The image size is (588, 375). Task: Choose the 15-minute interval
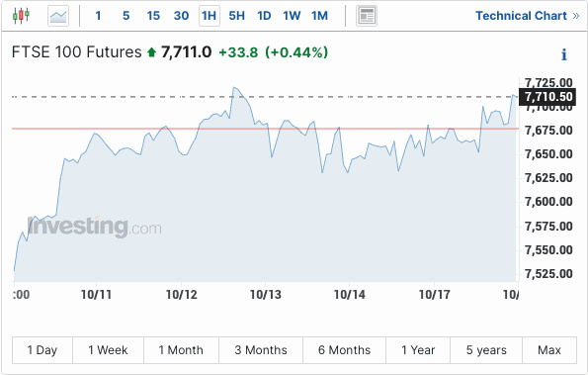point(153,16)
